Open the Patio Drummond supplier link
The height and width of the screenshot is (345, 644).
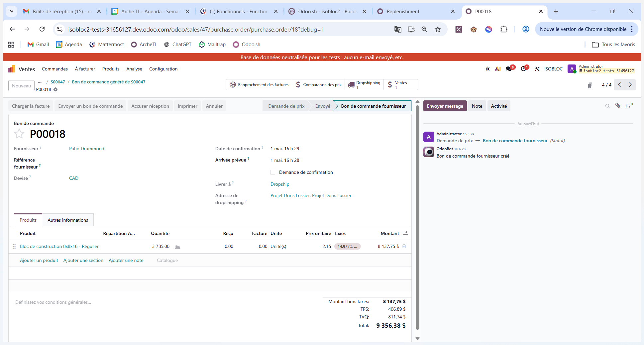[87, 149]
